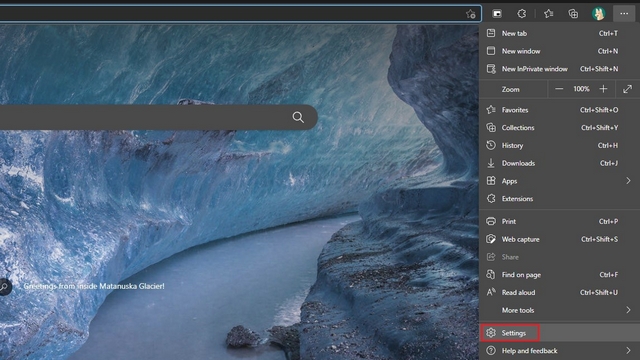
Task: Open the Collections toolbar icon
Action: (x=573, y=14)
